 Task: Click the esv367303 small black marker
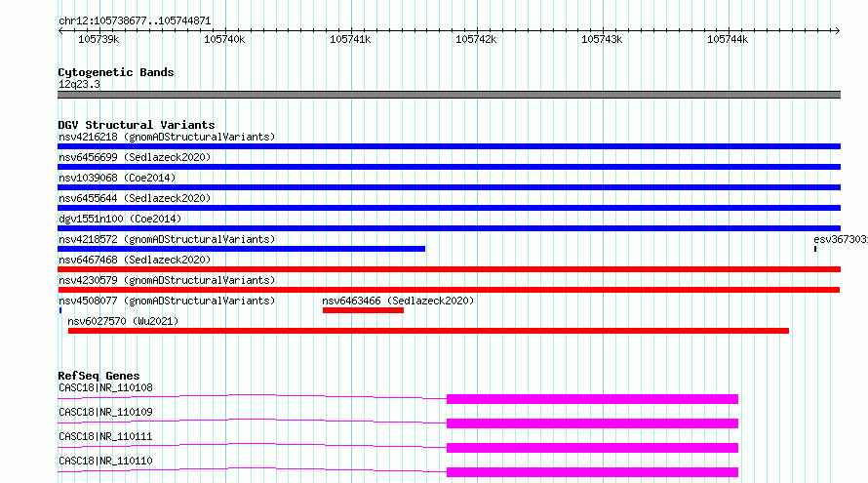[x=815, y=249]
